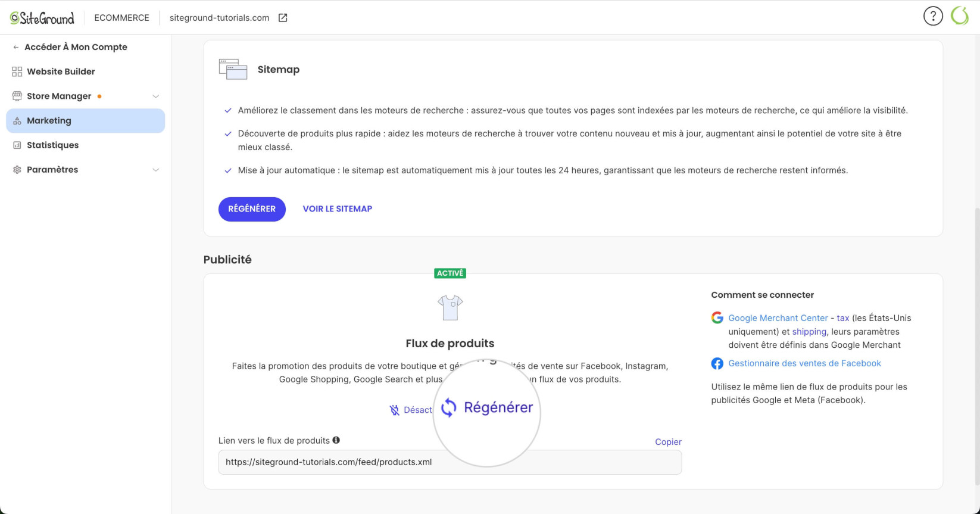Screen dimensions: 980x514
Task: Click the ECOMMERCE header label
Action: [x=121, y=18]
